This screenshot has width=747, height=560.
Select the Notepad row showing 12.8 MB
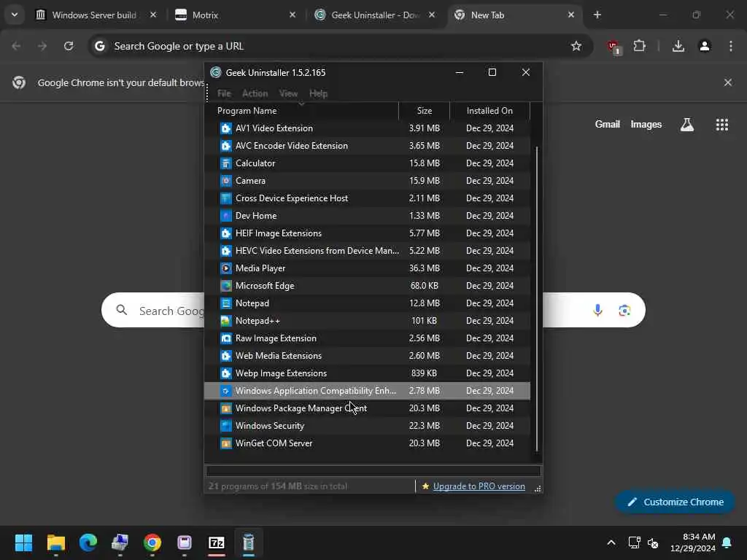pos(367,303)
